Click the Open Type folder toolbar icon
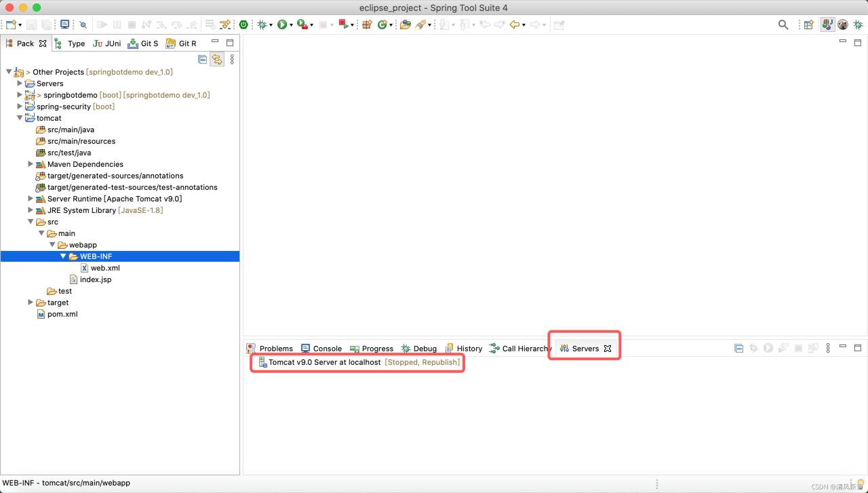Image resolution: width=868 pixels, height=493 pixels. 405,24
